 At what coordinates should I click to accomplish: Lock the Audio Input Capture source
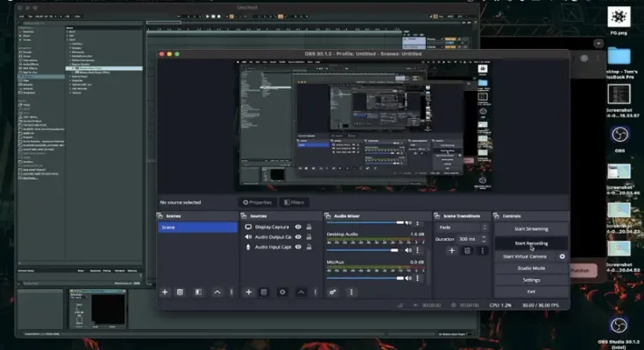click(309, 248)
